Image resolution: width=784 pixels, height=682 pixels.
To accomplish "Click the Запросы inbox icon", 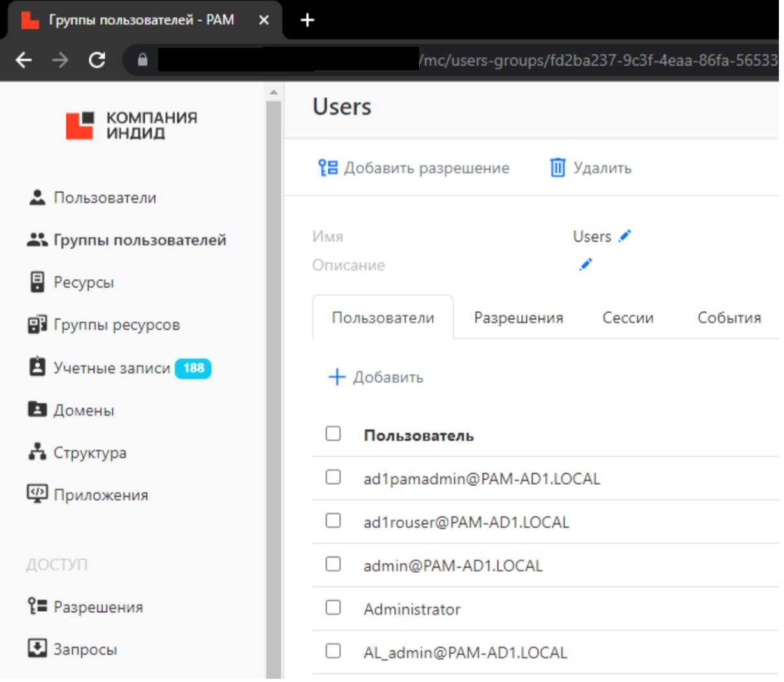I will [38, 649].
